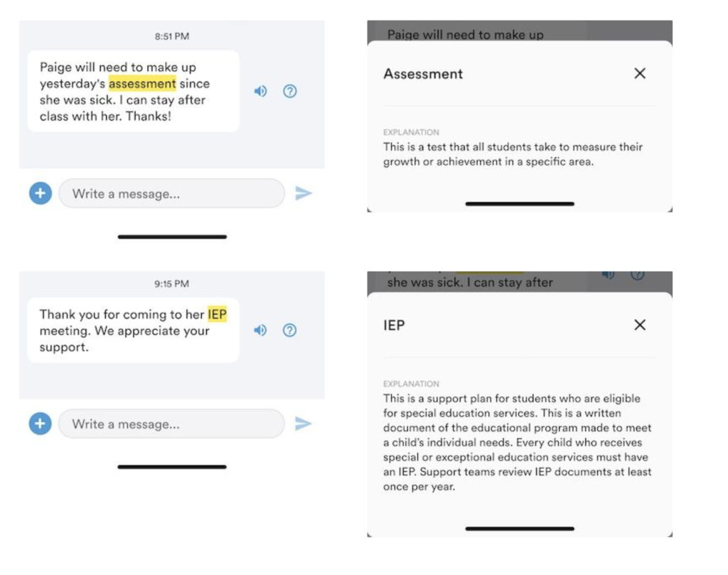The width and height of the screenshot is (728, 575).
Task: Select the "Paige will need to make up" bubble
Action: (133, 91)
